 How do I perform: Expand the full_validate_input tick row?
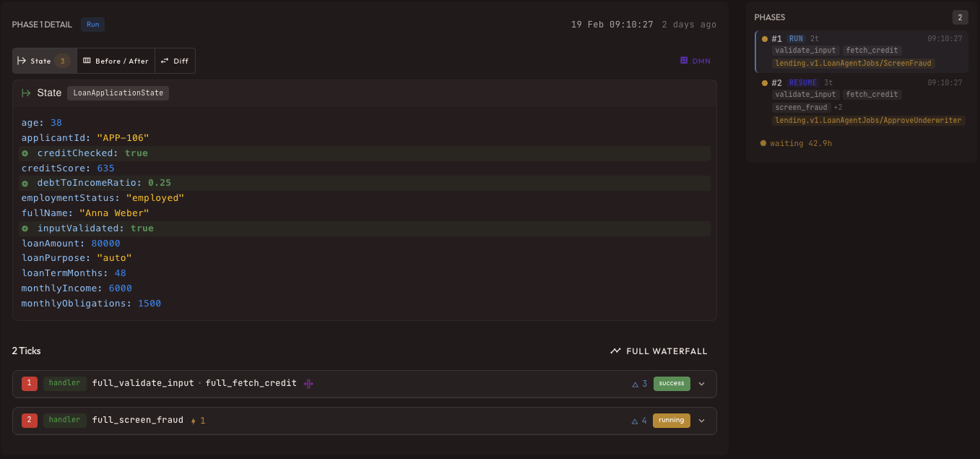700,383
